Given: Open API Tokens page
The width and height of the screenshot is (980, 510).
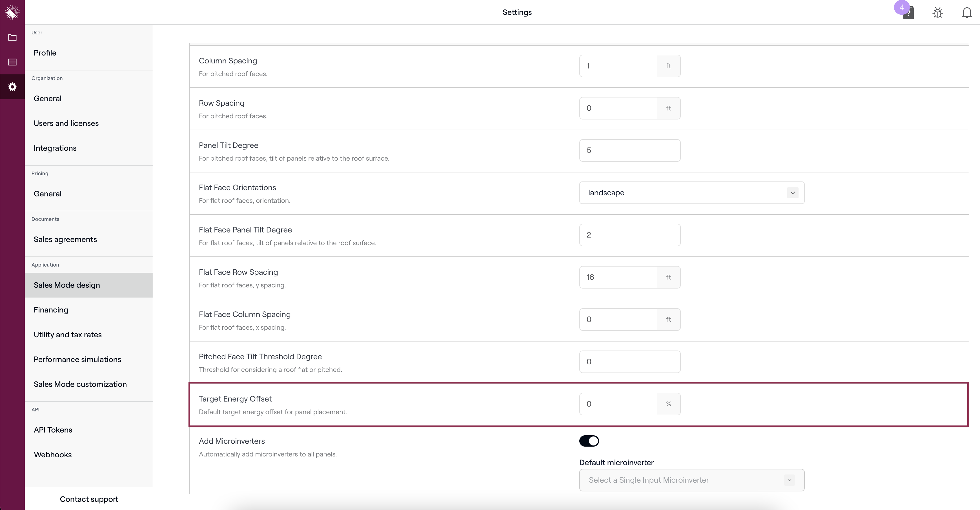Looking at the screenshot, I should [x=89, y=430].
